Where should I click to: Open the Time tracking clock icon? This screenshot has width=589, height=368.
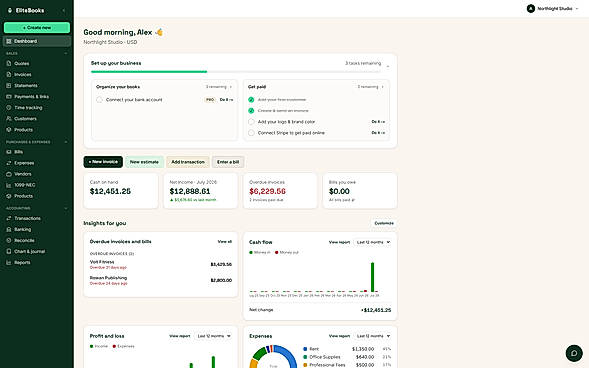(9, 108)
